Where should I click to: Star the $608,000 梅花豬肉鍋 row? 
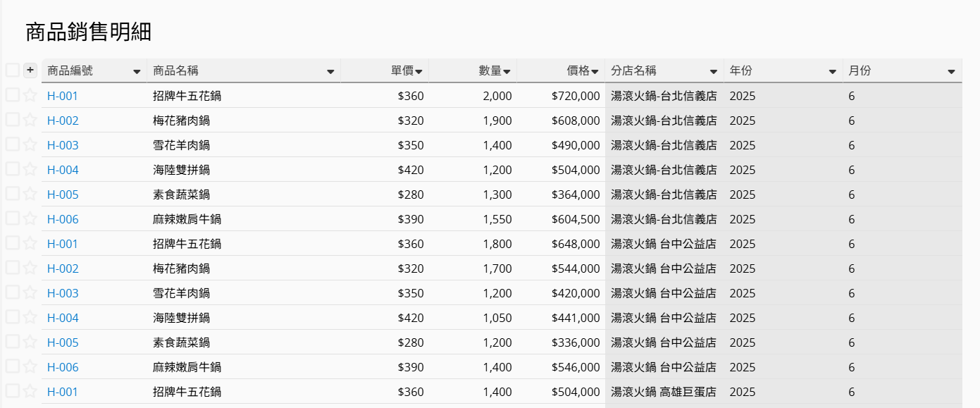[x=30, y=120]
